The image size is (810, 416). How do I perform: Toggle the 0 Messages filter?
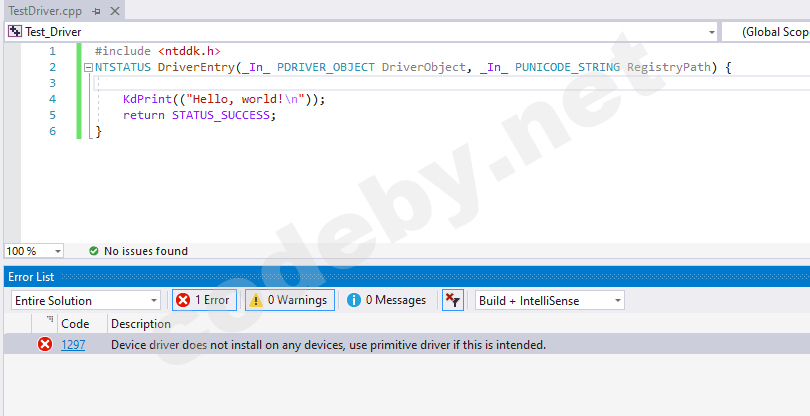(x=387, y=300)
